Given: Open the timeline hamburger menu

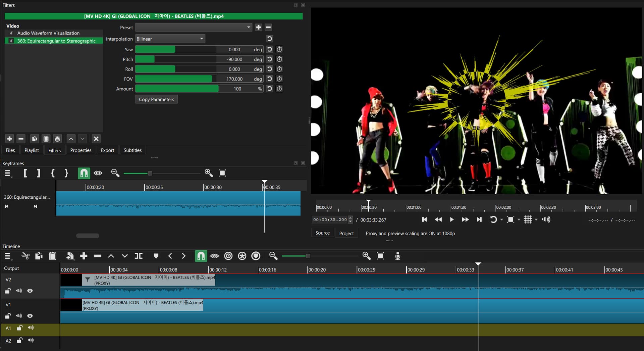Looking at the screenshot, I should 8,256.
